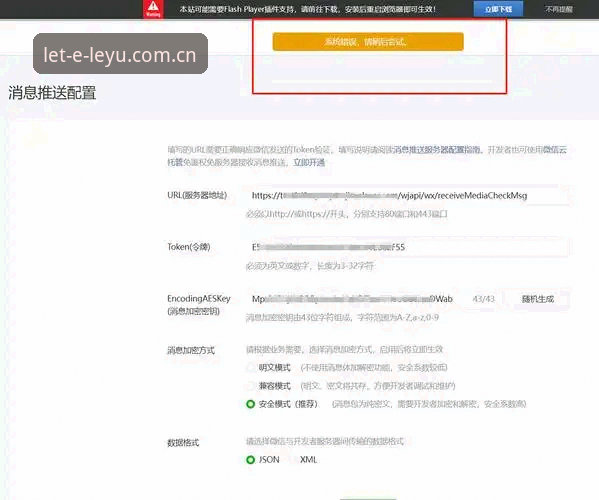Select the 安全模式 (推荐) radio option
This screenshot has height=500, width=599.
251,404
